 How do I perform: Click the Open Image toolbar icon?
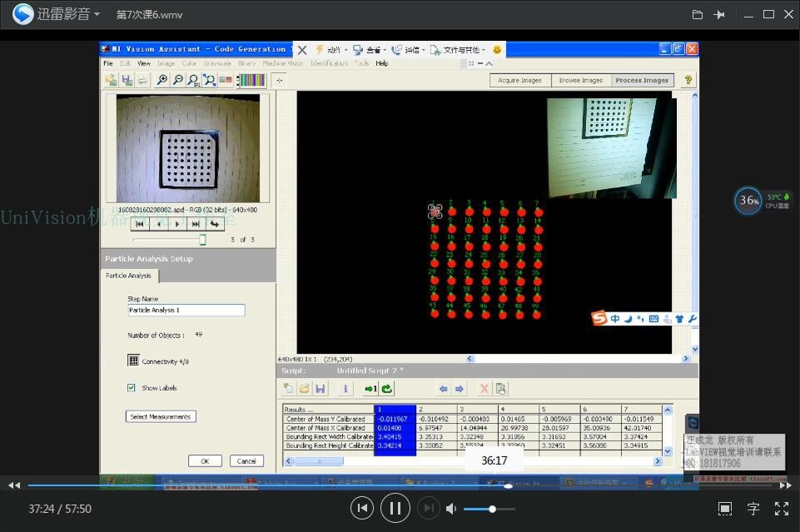coord(112,80)
